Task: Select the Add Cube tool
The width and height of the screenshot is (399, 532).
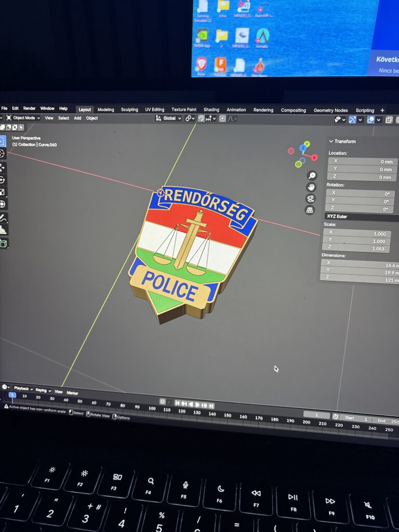Action: tap(4, 243)
